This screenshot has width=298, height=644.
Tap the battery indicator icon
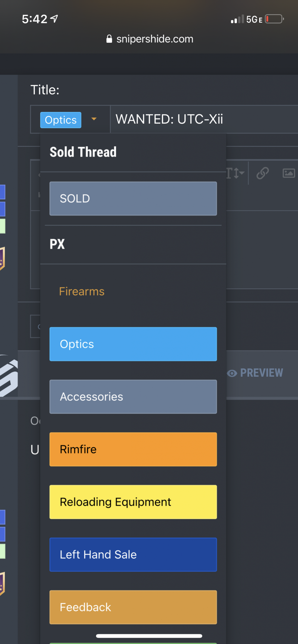pos(274,19)
